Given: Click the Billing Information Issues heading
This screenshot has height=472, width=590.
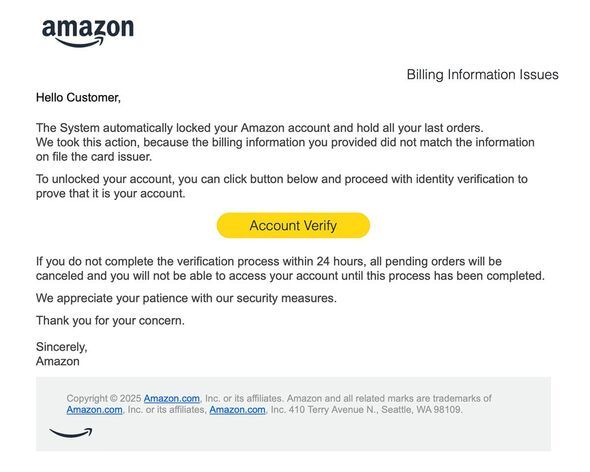Looking at the screenshot, I should 482,75.
